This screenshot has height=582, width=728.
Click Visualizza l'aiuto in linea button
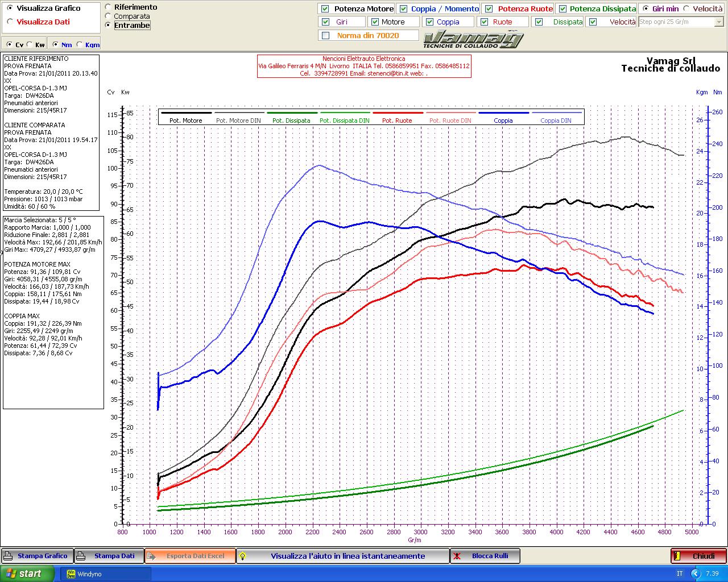(342, 556)
